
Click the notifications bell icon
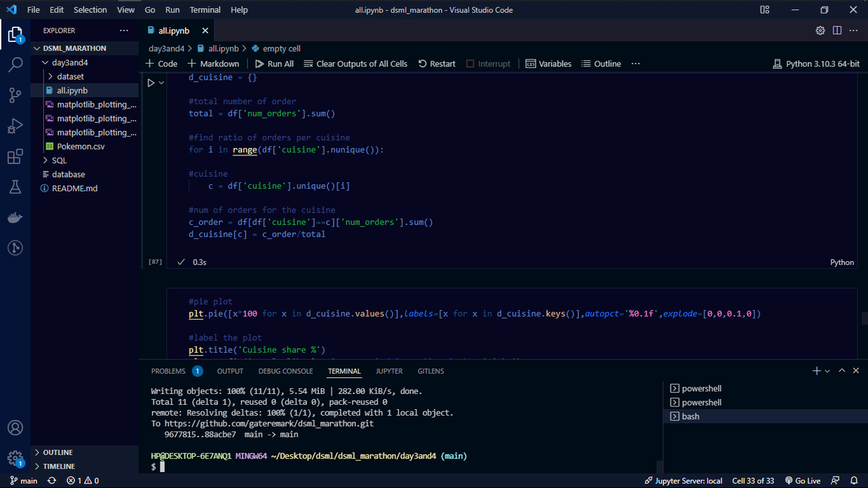click(854, 481)
